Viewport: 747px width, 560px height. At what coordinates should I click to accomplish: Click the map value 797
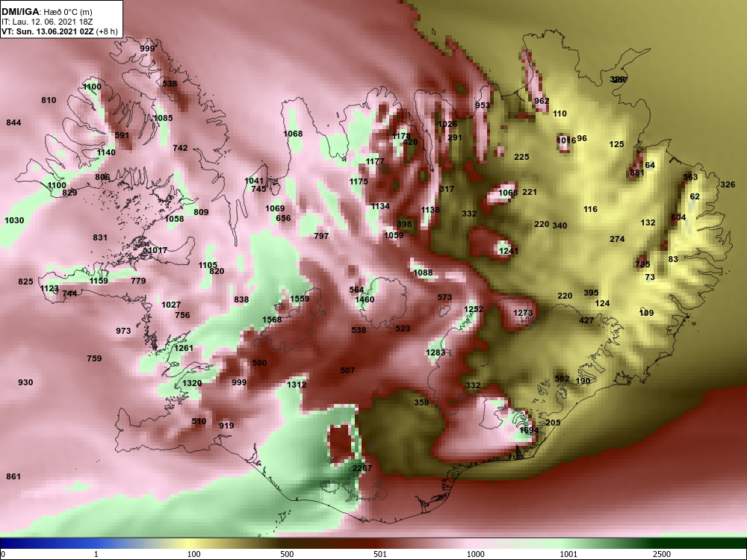point(321,236)
